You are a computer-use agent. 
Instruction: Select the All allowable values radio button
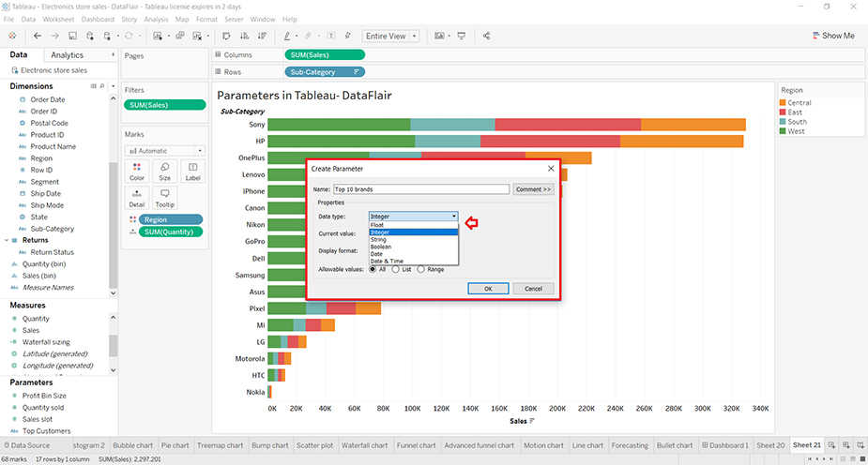pyautogui.click(x=373, y=269)
